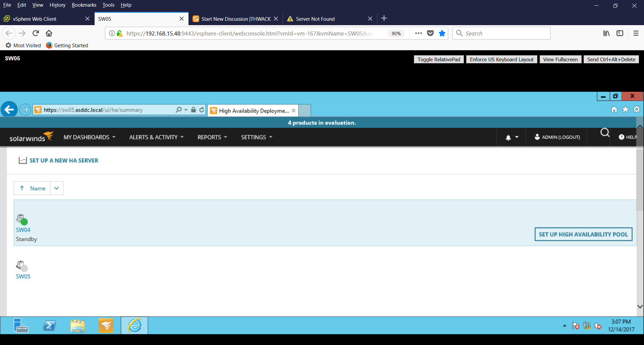Click Firefox back arrow button
This screenshot has height=345, width=644.
pyautogui.click(x=9, y=33)
